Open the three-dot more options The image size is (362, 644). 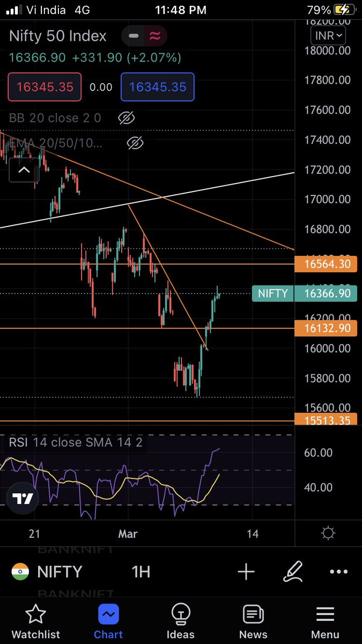[338, 572]
